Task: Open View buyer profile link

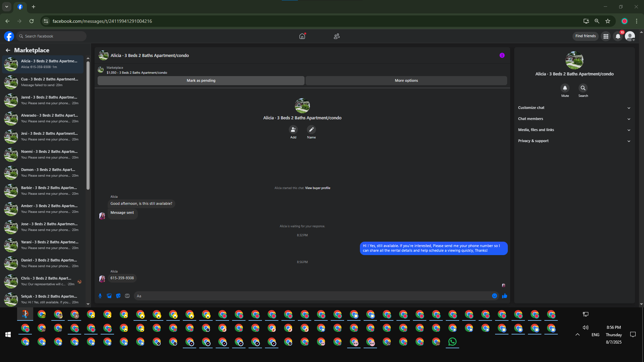Action: click(318, 188)
